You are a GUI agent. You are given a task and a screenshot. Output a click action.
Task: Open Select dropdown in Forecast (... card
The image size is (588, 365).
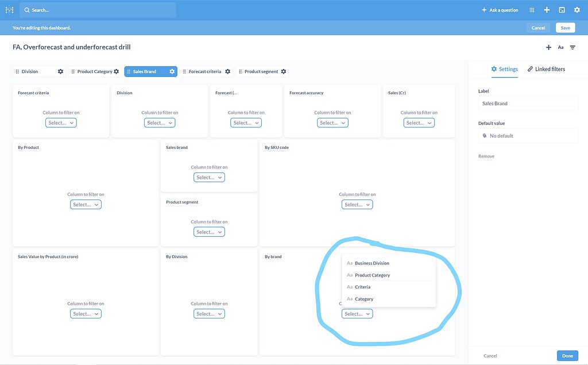point(246,123)
